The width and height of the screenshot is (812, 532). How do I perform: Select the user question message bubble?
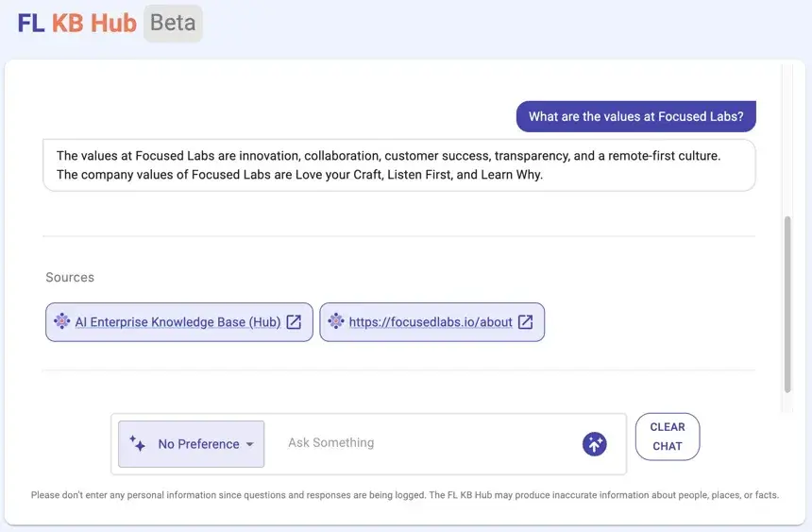pos(636,116)
